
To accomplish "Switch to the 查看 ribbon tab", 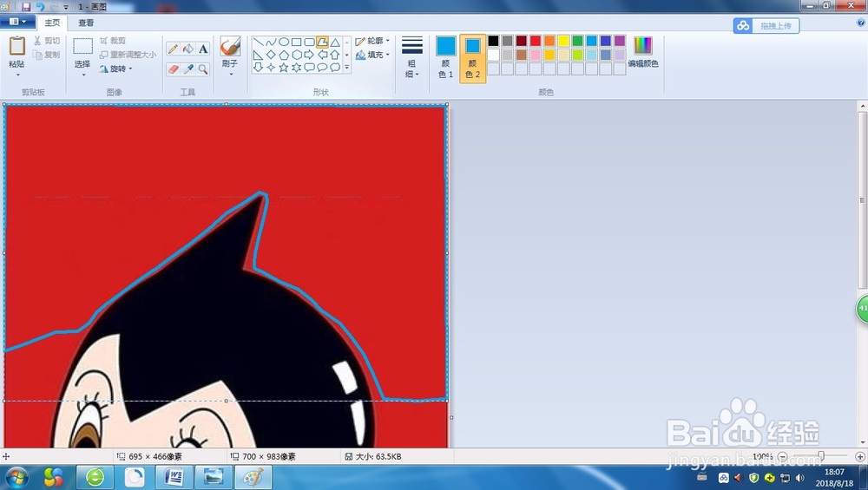I will point(86,23).
